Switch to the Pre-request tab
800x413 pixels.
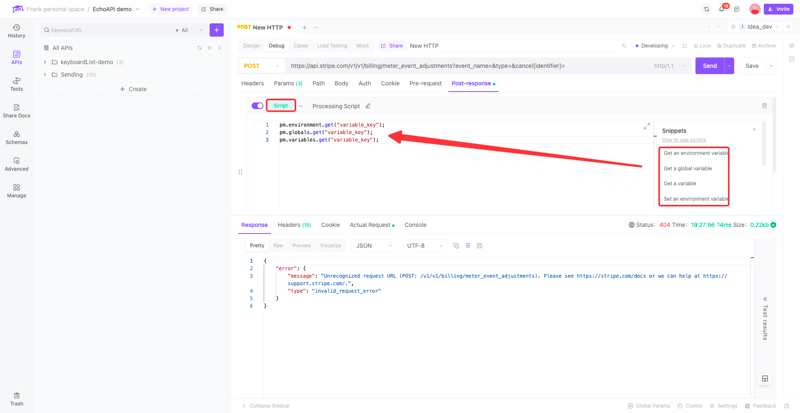(425, 84)
